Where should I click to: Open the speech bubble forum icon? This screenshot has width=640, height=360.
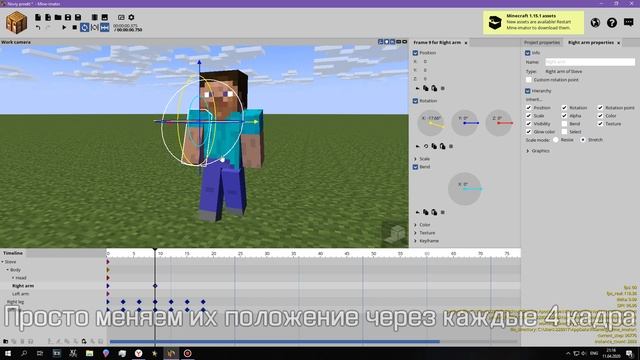point(629,22)
